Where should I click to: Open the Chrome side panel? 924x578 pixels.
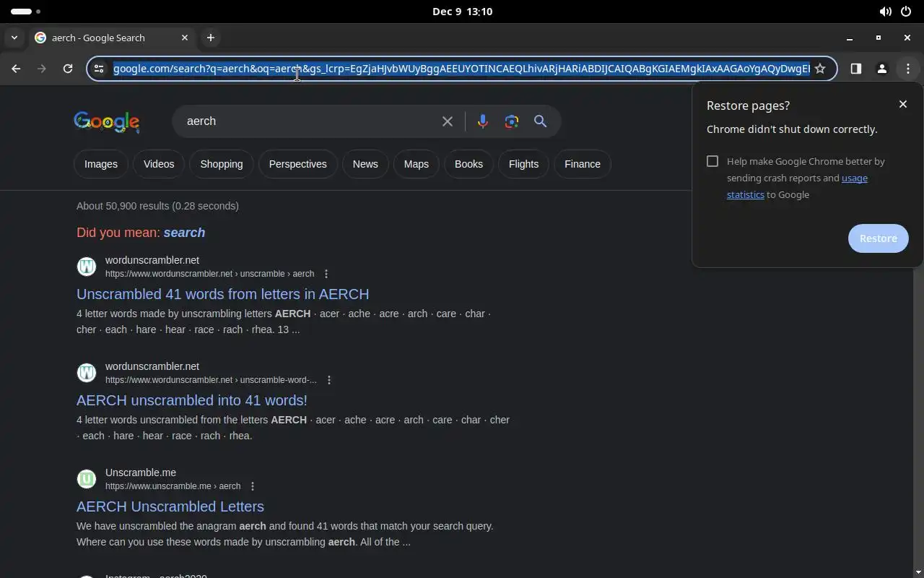click(x=856, y=69)
